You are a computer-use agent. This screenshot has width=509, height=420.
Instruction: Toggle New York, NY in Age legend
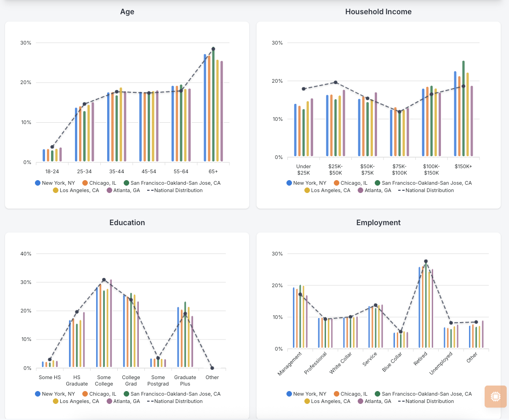(55, 183)
